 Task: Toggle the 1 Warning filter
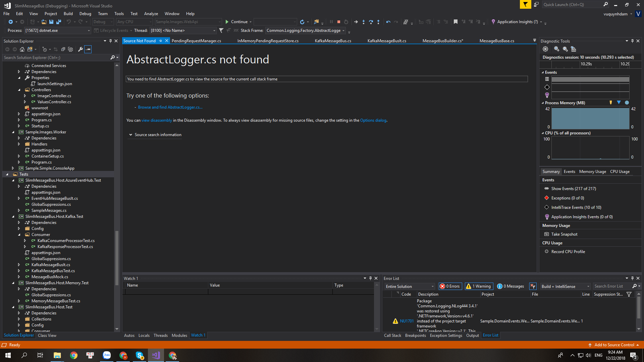(479, 286)
